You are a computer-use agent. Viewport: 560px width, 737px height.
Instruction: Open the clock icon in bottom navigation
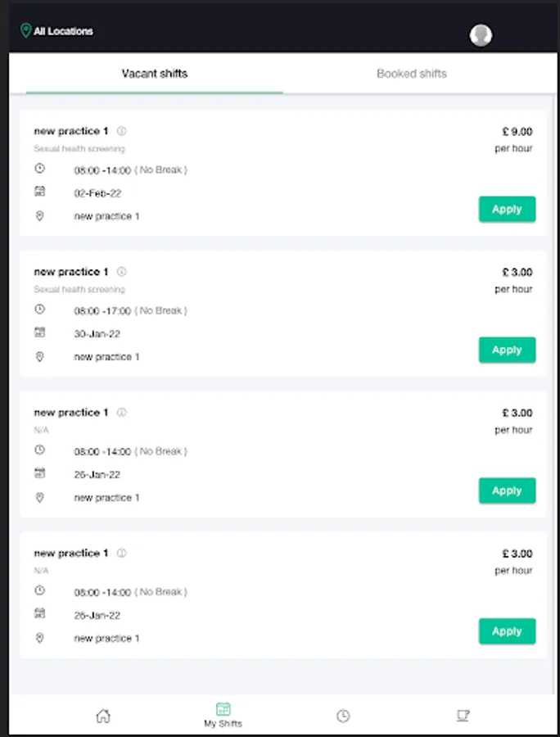(x=343, y=716)
